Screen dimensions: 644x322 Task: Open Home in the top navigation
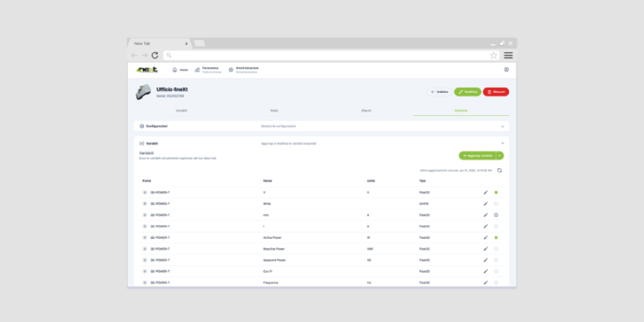[x=180, y=70]
